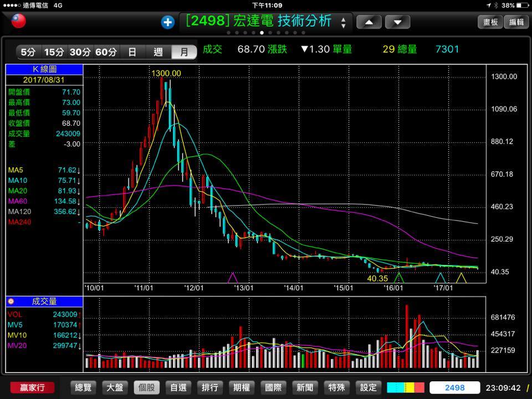Tap the magenta triangle marker on time axis
Image resolution: width=532 pixels, height=399 pixels.
(233, 278)
